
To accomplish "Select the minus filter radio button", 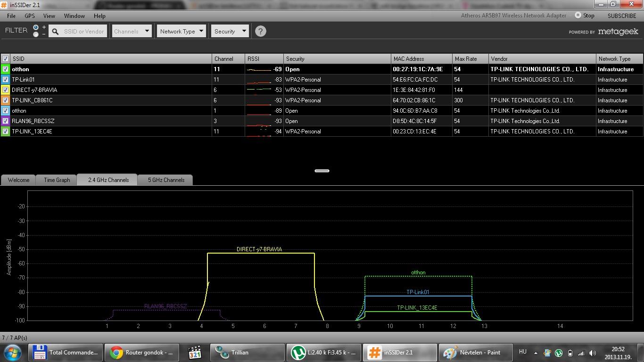I will click(36, 34).
